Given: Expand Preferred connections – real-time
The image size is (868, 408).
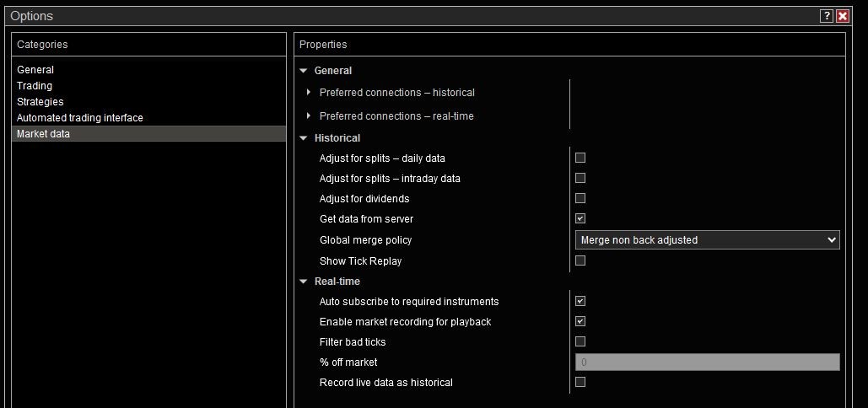Looking at the screenshot, I should tap(310, 116).
